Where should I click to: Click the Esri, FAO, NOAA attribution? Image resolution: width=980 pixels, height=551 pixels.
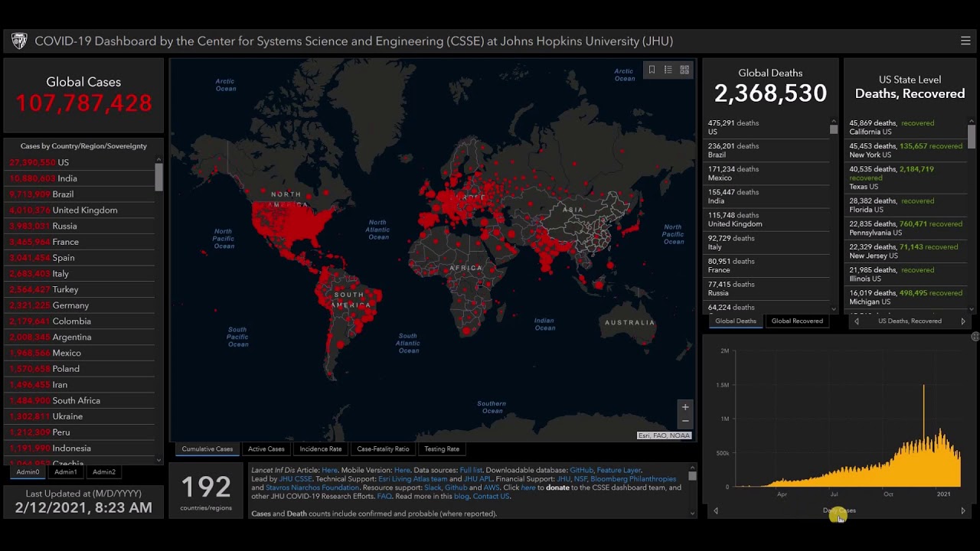[664, 435]
